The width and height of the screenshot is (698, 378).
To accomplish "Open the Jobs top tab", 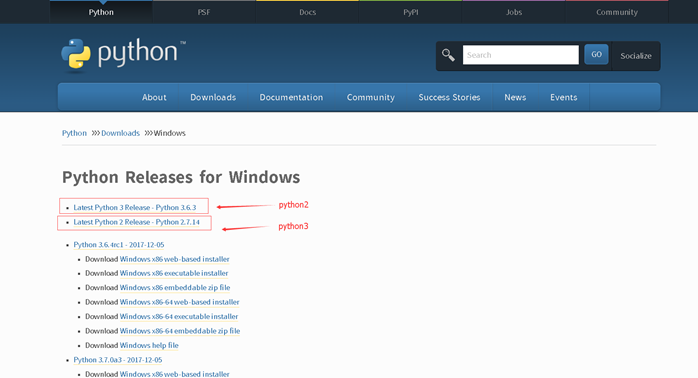I will click(x=514, y=12).
